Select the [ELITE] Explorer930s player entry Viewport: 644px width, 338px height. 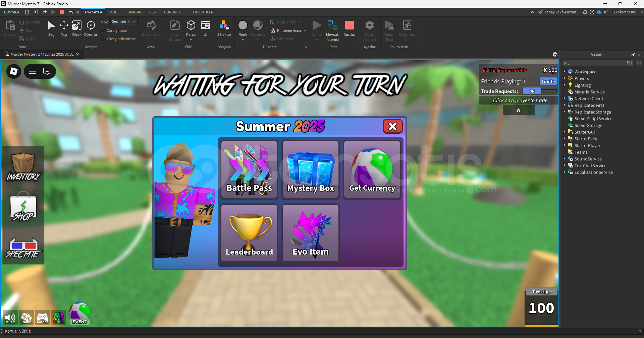coord(519,70)
